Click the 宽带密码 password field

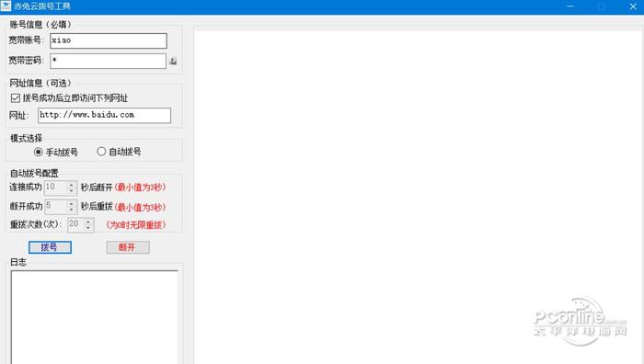point(108,62)
